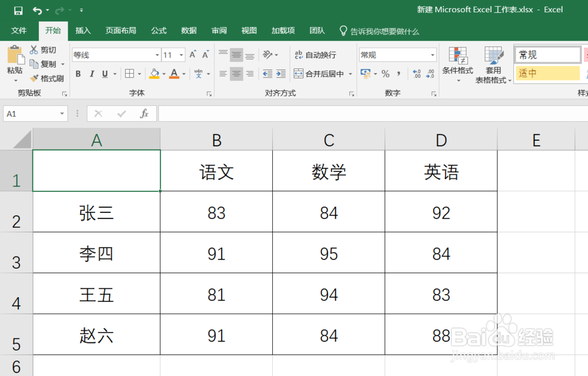This screenshot has width=588, height=376.
Task: Apply percent style with % icon
Action: tap(385, 74)
